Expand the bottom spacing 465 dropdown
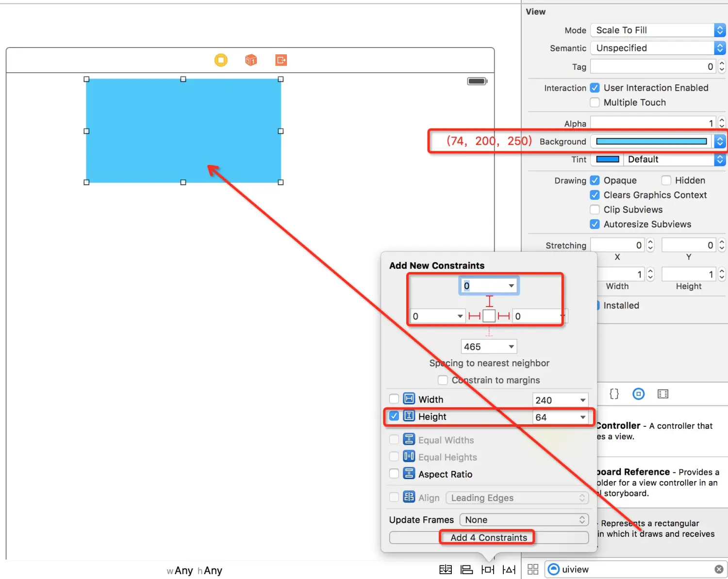Screen dimensions: 728x579 [511, 346]
